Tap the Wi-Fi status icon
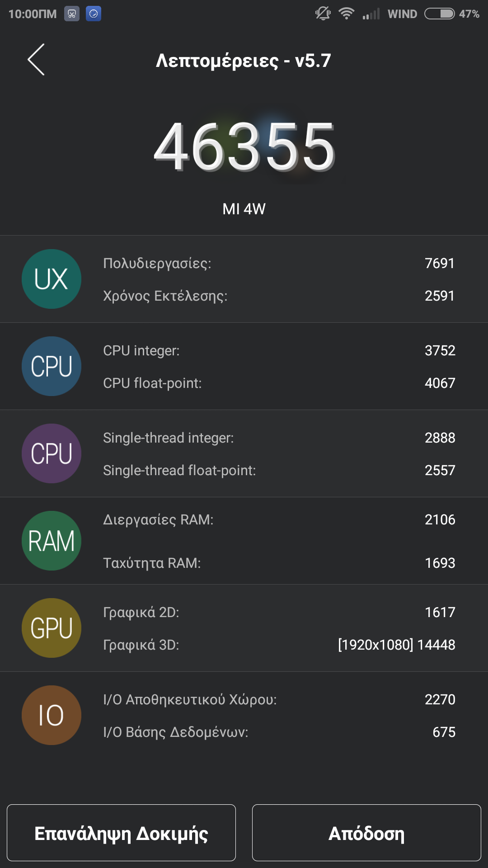The width and height of the screenshot is (488, 868). (347, 14)
